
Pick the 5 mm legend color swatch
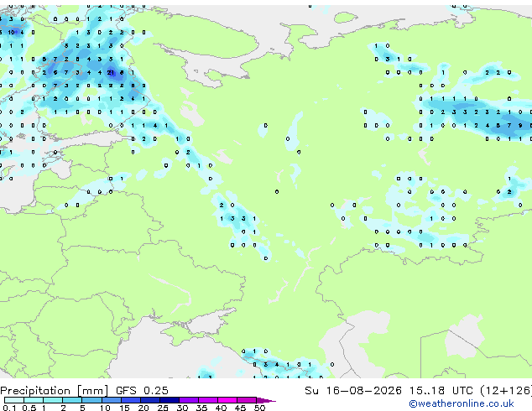pyautogui.click(x=91, y=400)
